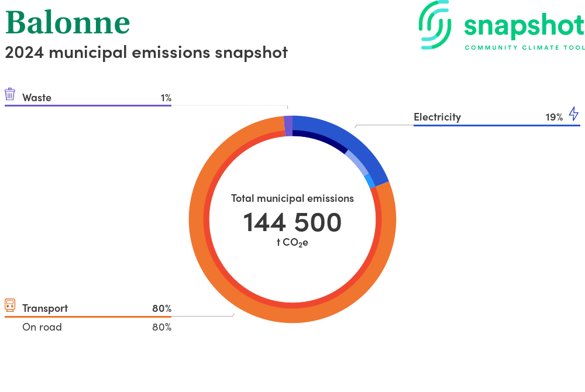The width and height of the screenshot is (585, 392).
Task: Select the dark navy inner electricity segment
Action: coord(321,139)
